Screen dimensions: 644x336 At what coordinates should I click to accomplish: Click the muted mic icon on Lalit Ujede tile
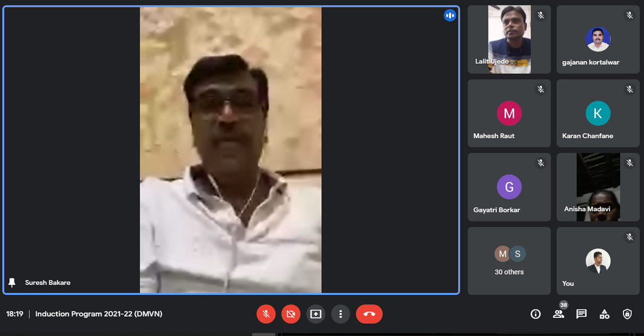(541, 15)
